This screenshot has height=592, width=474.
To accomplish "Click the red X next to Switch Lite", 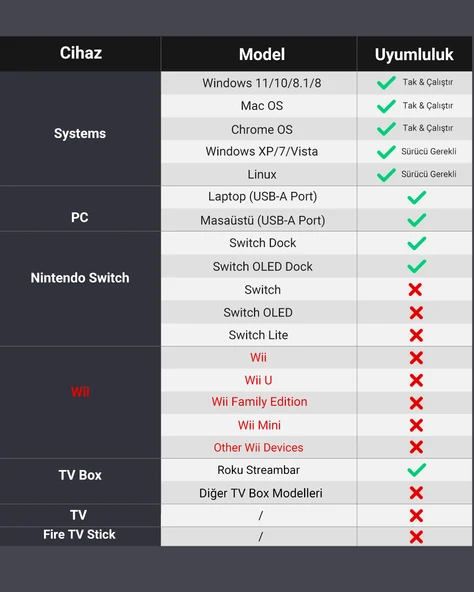I will [x=416, y=335].
